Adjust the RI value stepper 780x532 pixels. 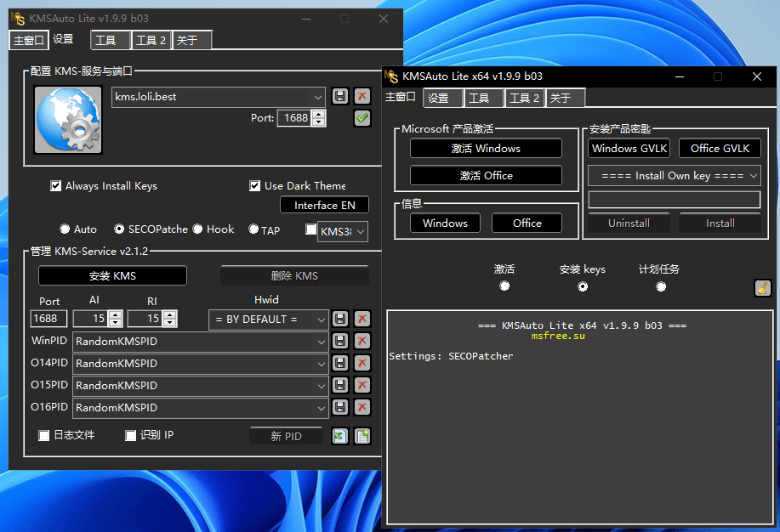click(x=169, y=319)
